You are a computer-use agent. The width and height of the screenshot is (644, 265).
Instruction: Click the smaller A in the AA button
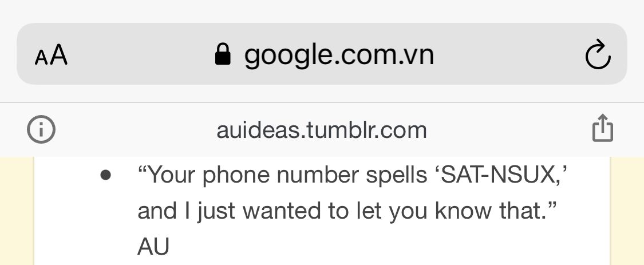(41, 58)
